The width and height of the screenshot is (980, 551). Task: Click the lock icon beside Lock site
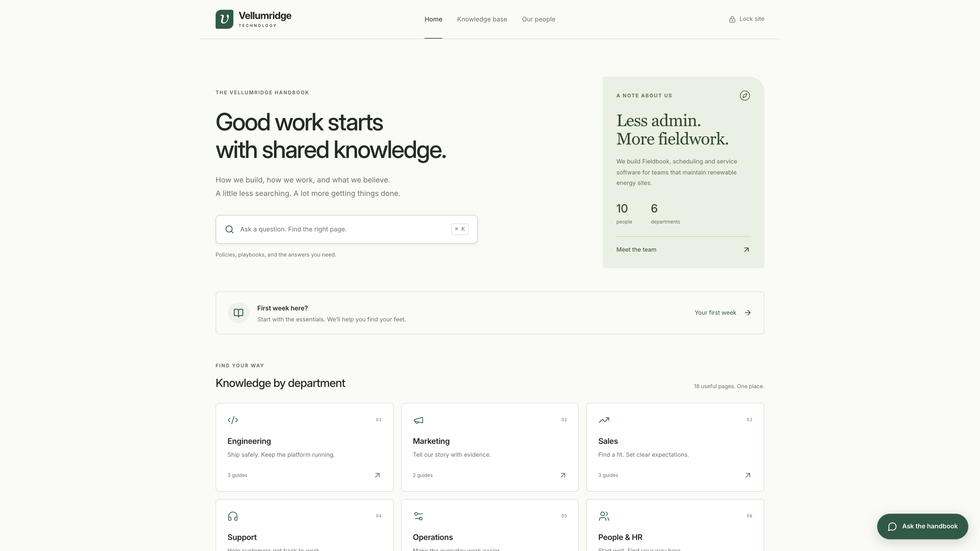click(x=732, y=19)
